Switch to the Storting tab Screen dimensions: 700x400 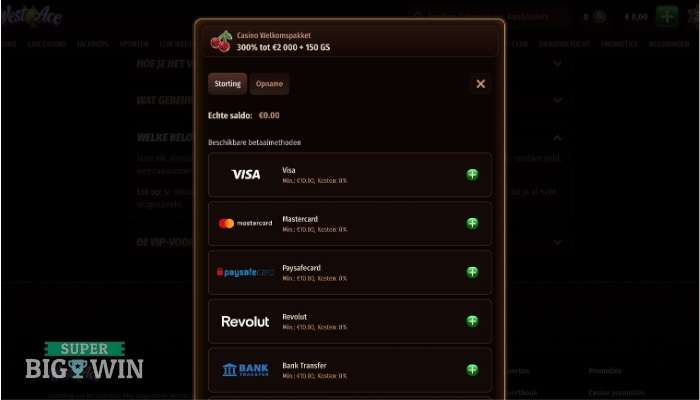[227, 84]
